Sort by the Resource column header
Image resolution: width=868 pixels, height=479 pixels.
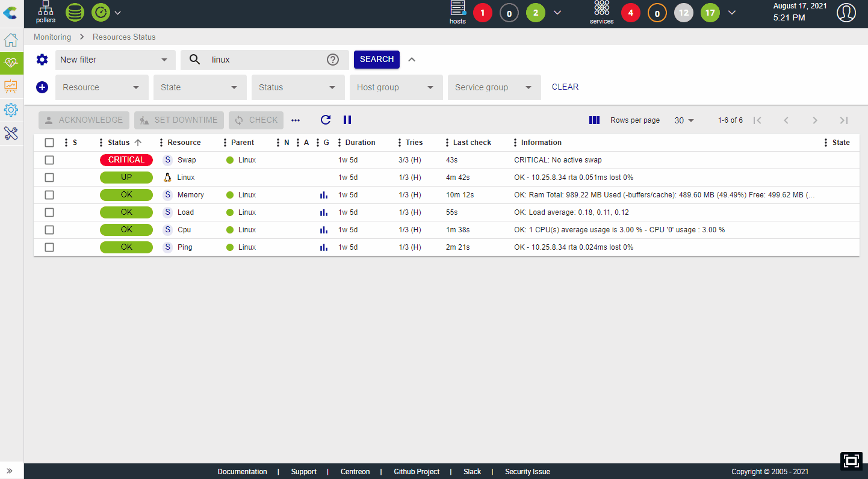tap(184, 143)
